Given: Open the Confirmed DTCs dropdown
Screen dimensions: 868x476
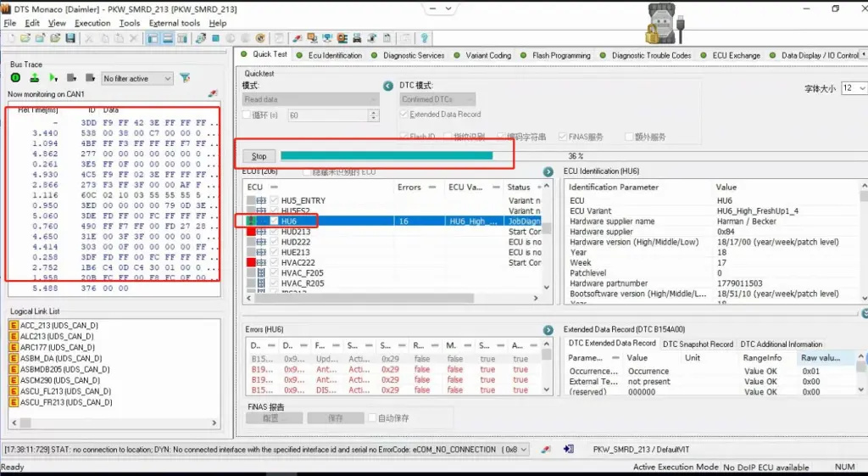Looking at the screenshot, I should pyautogui.click(x=437, y=99).
